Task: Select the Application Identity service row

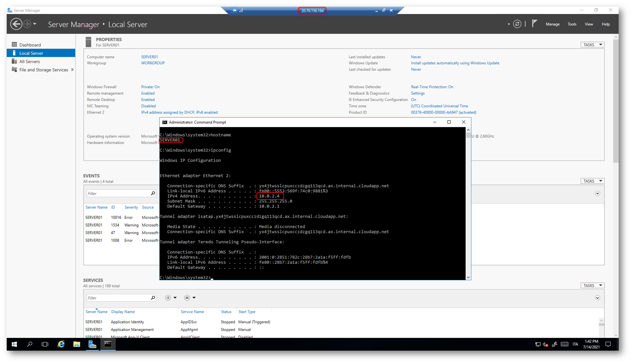Action: [x=341, y=322]
